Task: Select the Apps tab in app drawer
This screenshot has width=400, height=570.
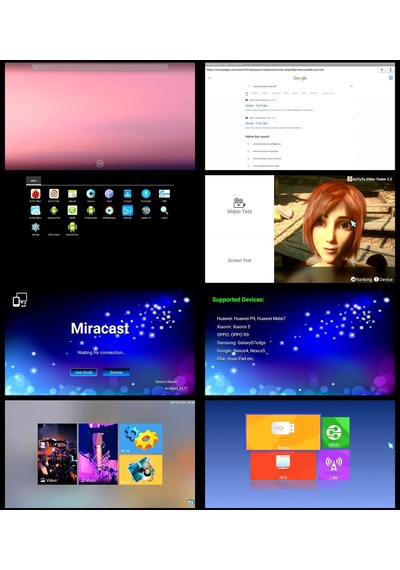Action: tap(33, 180)
